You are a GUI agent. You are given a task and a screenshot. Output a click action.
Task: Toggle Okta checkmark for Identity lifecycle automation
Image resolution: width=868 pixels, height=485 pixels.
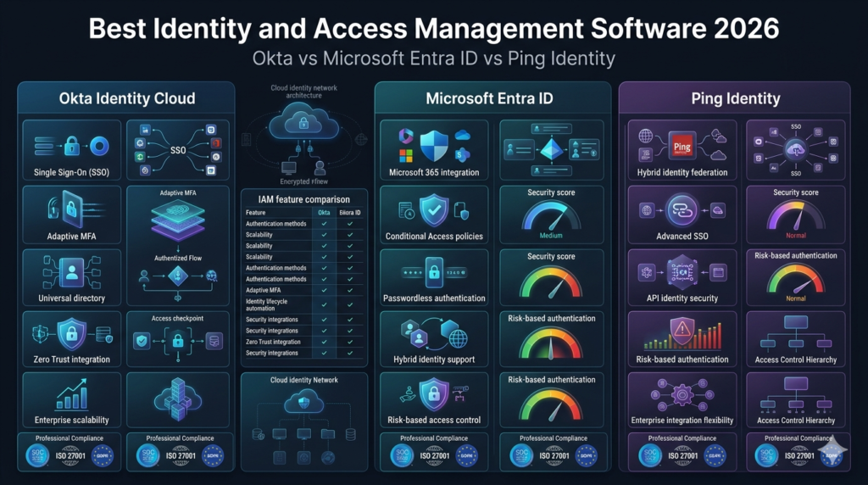(x=324, y=304)
